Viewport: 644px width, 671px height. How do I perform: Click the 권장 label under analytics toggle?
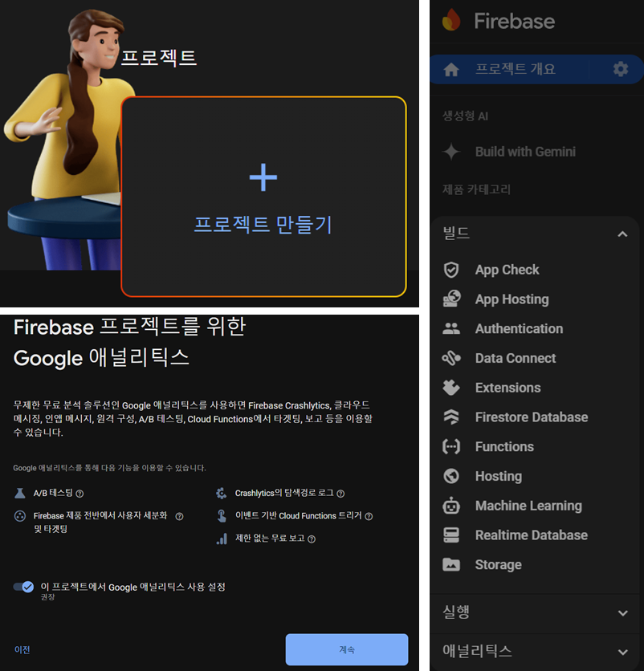click(x=47, y=597)
